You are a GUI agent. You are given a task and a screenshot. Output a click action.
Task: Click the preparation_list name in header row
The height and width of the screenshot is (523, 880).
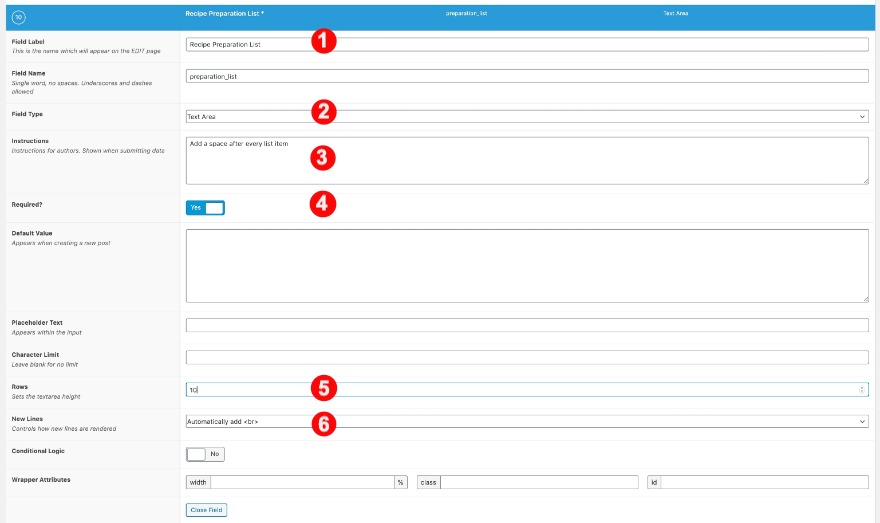(466, 13)
